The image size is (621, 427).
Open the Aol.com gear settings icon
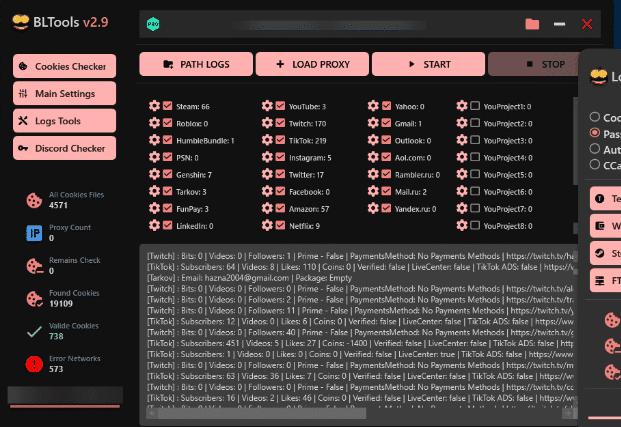(373, 157)
